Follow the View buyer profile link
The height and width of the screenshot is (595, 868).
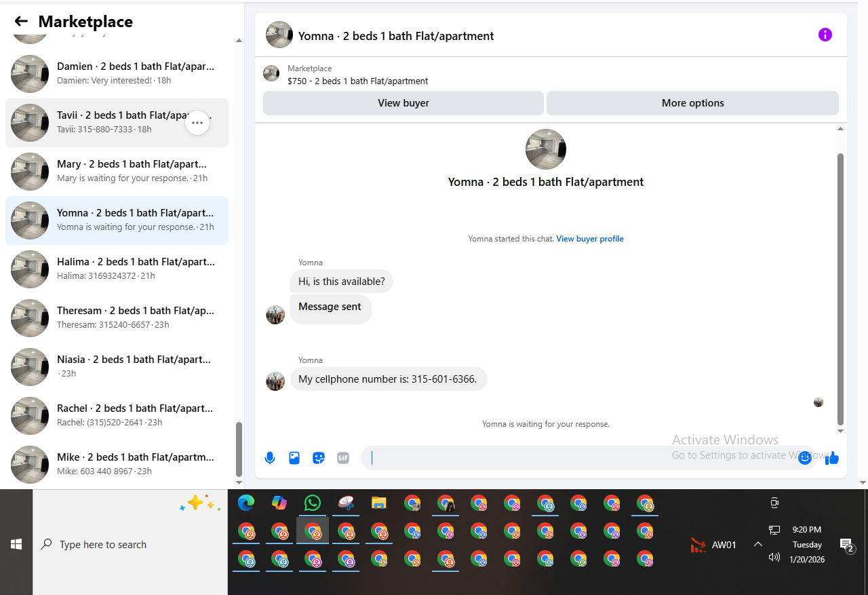pos(590,239)
